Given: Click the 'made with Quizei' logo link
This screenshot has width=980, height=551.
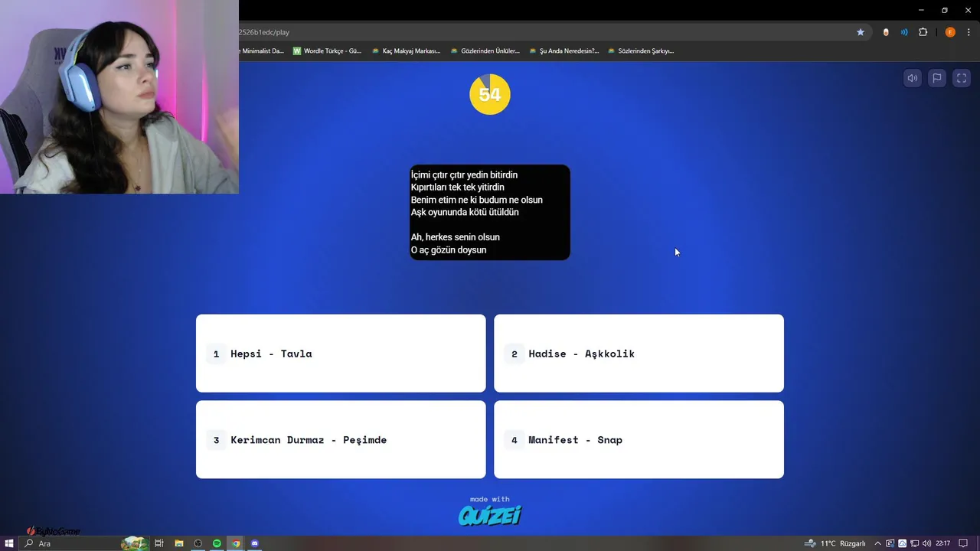Looking at the screenshot, I should click(490, 510).
